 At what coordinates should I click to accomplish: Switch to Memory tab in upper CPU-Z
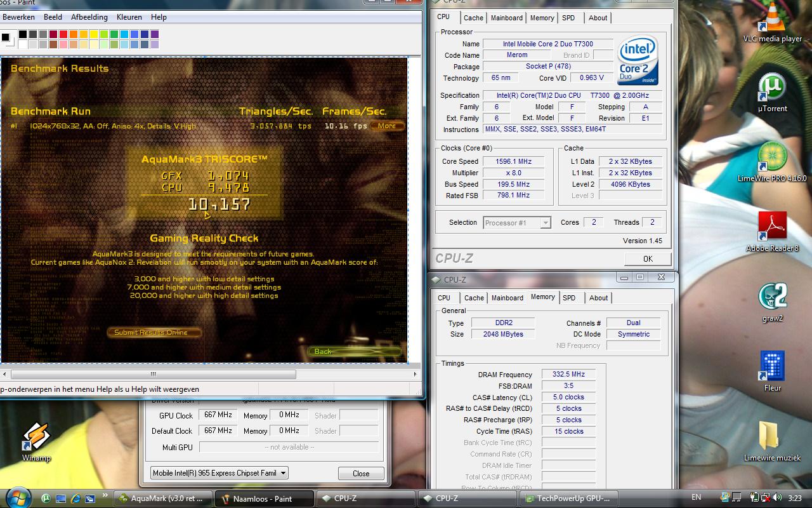pyautogui.click(x=542, y=18)
